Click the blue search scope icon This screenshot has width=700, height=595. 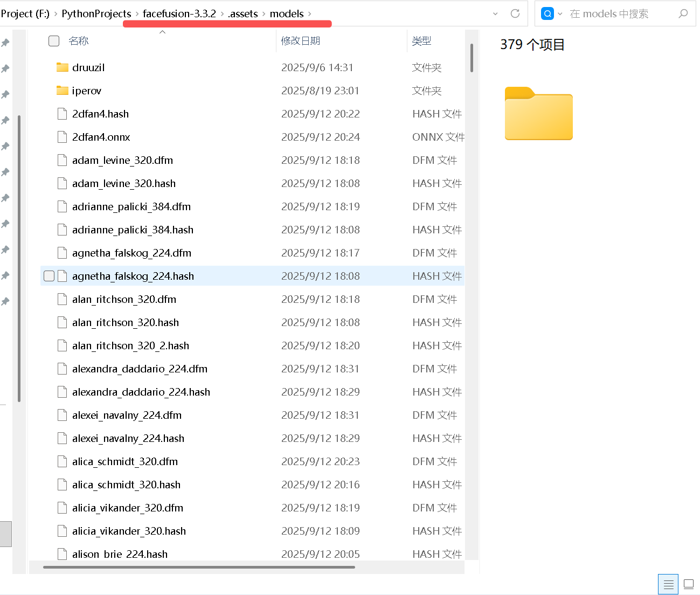547,13
